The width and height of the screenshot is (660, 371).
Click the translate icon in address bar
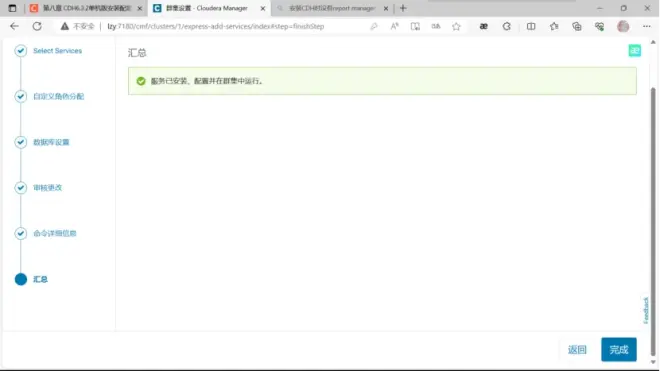(x=436, y=27)
